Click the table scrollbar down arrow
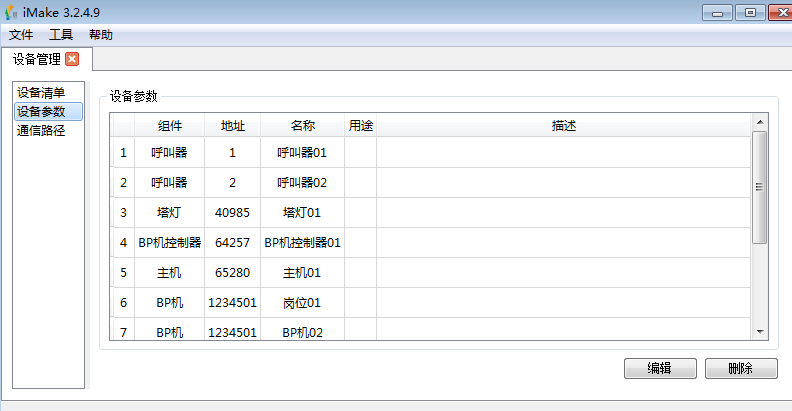The image size is (792, 411). click(x=760, y=331)
